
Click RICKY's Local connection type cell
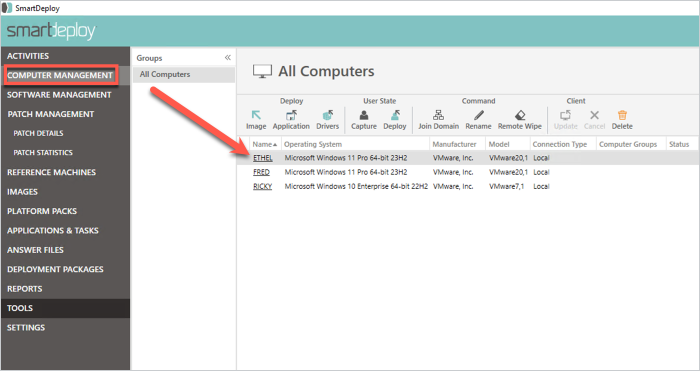(x=541, y=187)
